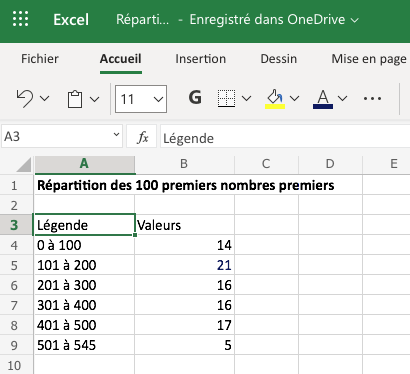Screen dimensions: 410x374
Task: Expand the Name Box dropdown arrow
Action: tap(116, 134)
